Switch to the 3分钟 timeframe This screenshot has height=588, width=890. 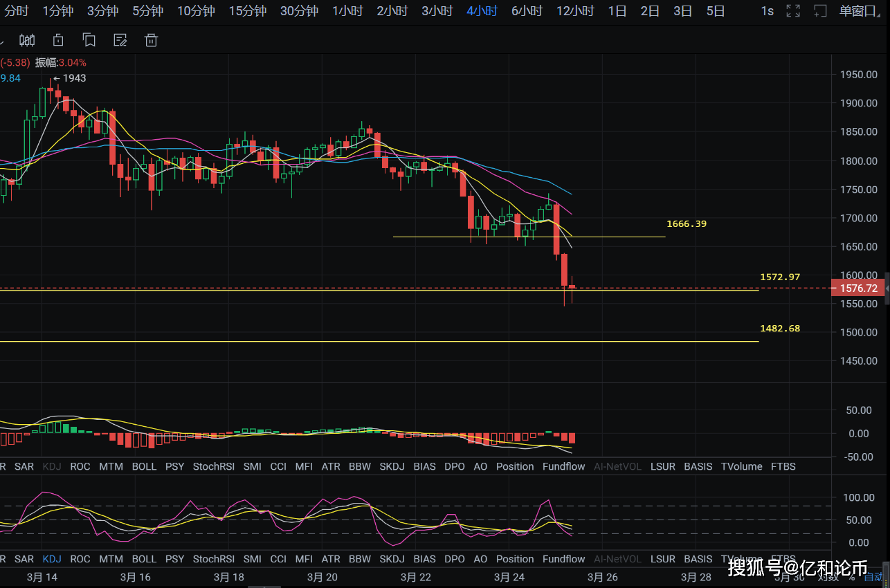[102, 11]
